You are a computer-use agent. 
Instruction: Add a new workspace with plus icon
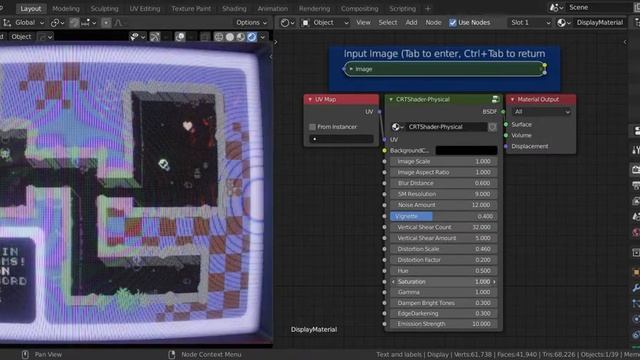pyautogui.click(x=428, y=9)
